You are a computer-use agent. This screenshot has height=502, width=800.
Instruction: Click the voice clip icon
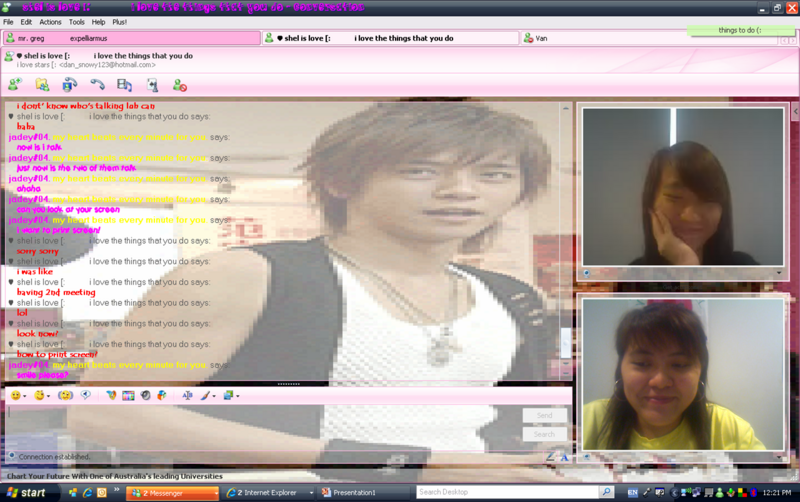tap(86, 396)
